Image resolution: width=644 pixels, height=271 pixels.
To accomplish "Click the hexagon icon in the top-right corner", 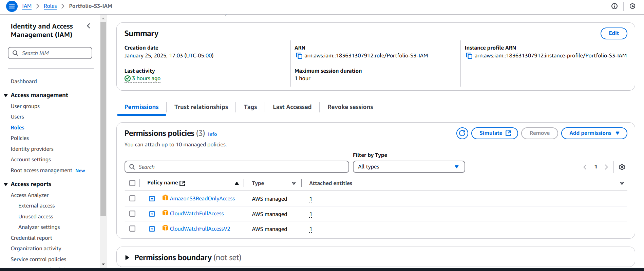I will 632,6.
